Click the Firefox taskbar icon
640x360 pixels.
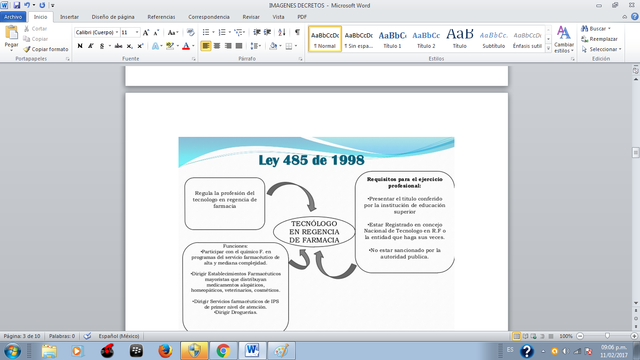point(165,351)
